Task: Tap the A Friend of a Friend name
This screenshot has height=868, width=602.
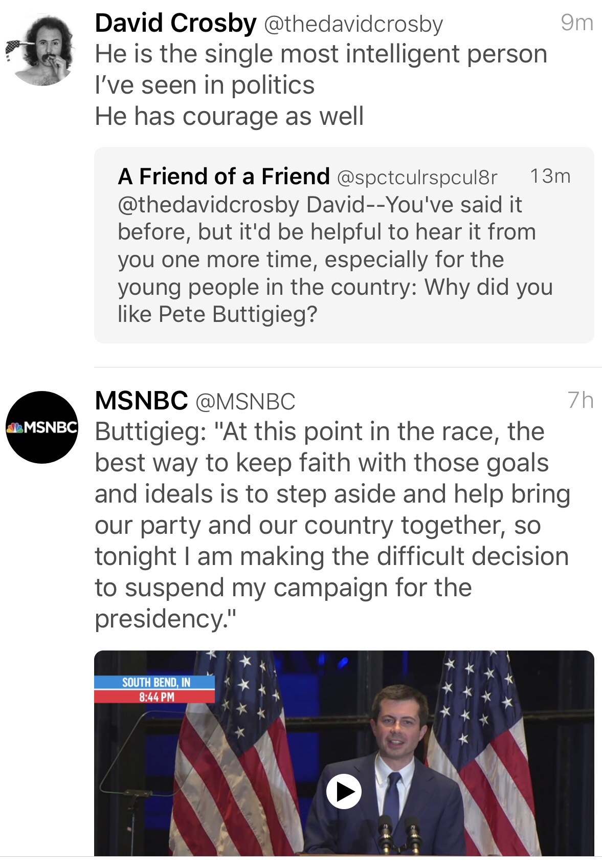Action: (224, 177)
